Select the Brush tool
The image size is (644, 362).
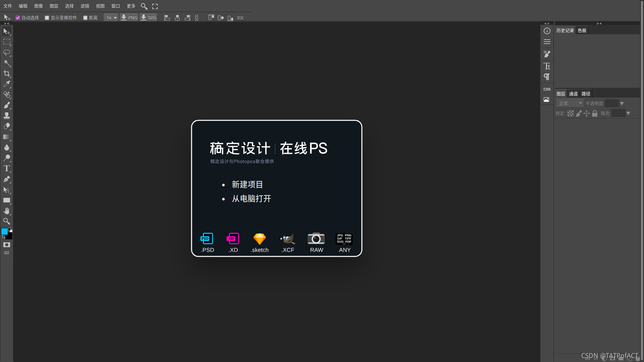point(7,105)
